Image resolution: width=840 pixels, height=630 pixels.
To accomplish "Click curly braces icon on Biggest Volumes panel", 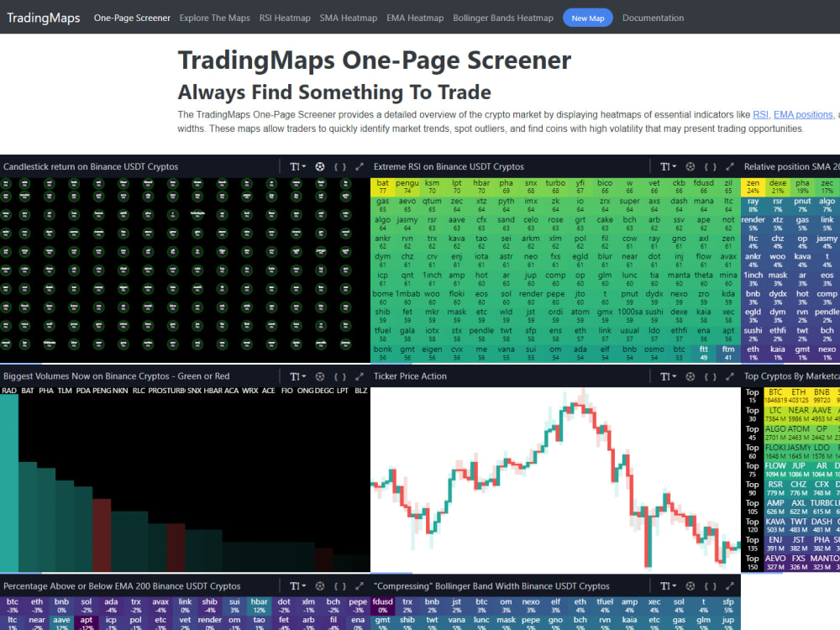I will 339,376.
